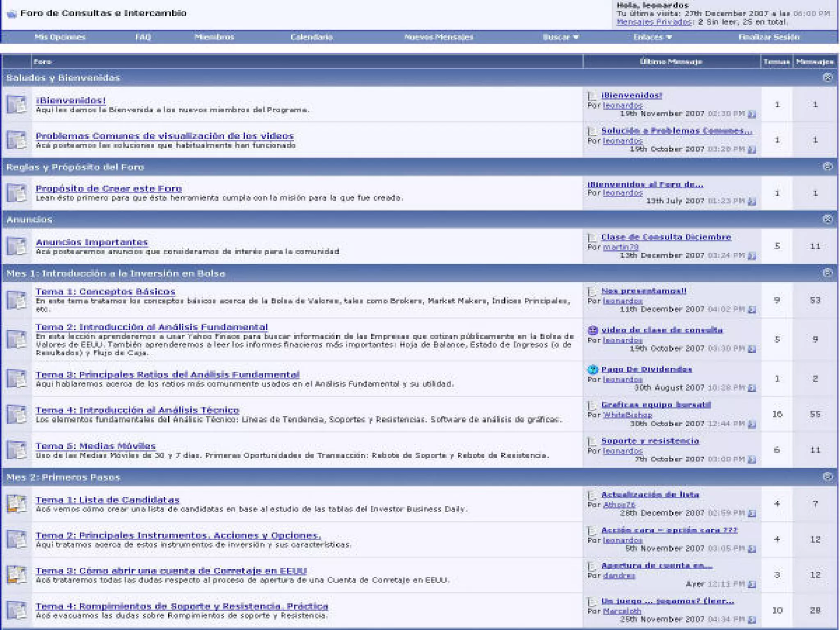Collapse the Saludos y Bienvenidas category
This screenshot has height=630, width=840.
pos(827,77)
